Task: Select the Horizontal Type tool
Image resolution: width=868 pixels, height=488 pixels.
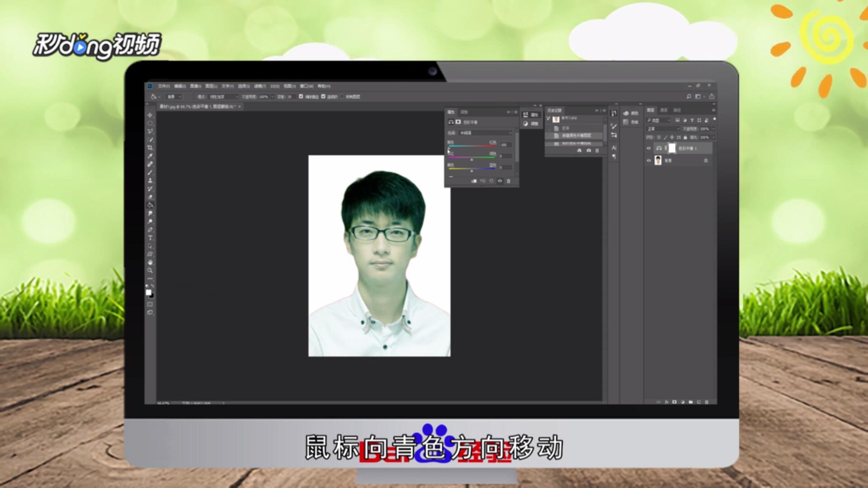Action: (150, 238)
